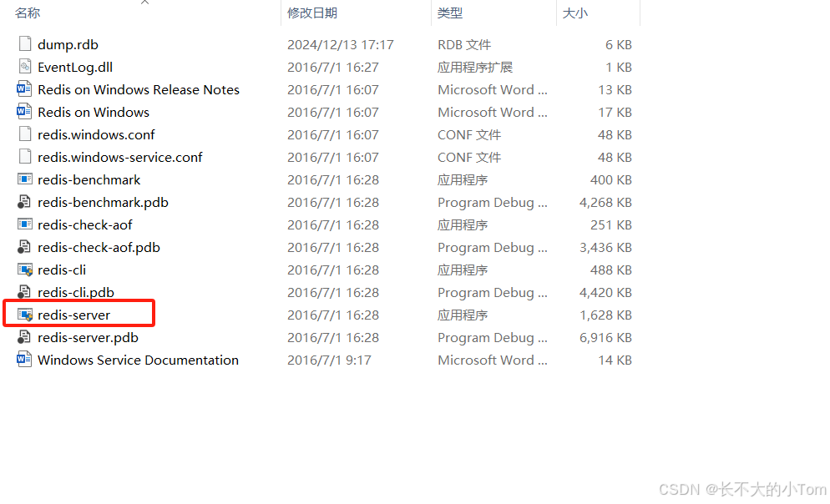The image size is (830, 504).
Task: Click the 4,268 KB size value
Action: 605,203
